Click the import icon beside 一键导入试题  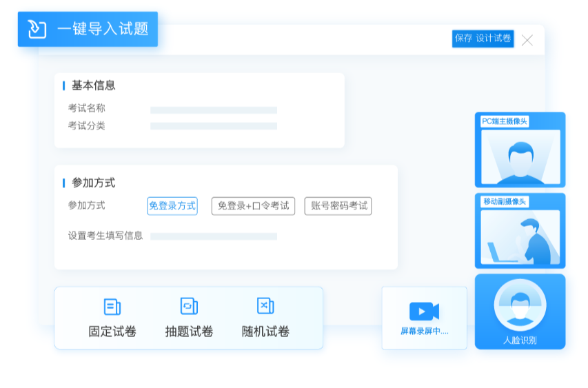(37, 29)
